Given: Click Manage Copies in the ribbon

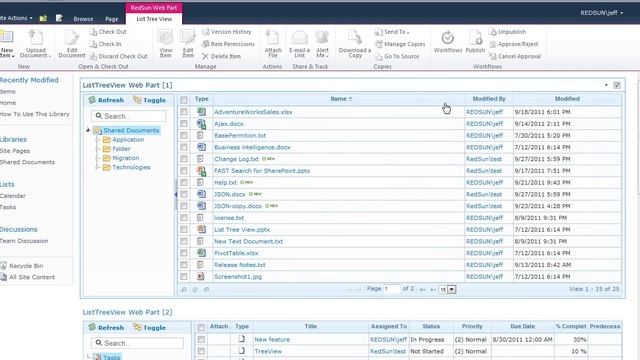Looking at the screenshot, I should pyautogui.click(x=400, y=44).
